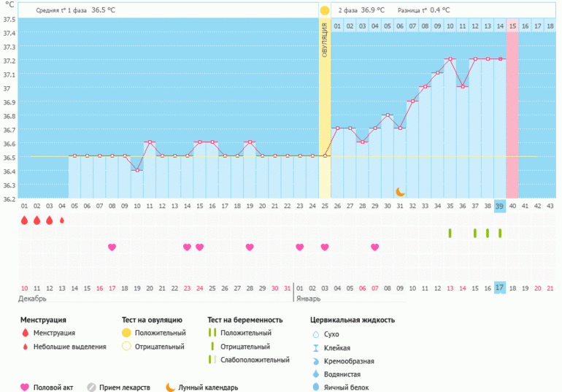This screenshot has width=562, height=392.
Task: Click the green pregnancy test mark under day 35
Action: (450, 233)
